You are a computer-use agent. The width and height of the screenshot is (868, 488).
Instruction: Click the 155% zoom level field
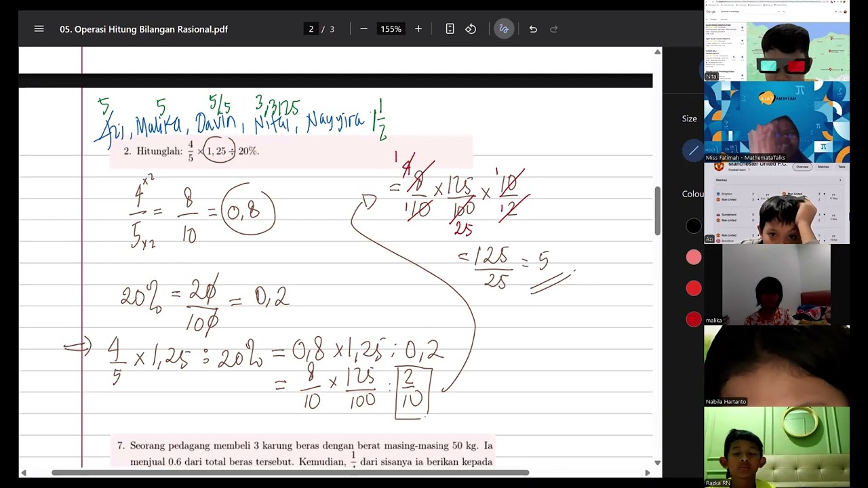(391, 29)
